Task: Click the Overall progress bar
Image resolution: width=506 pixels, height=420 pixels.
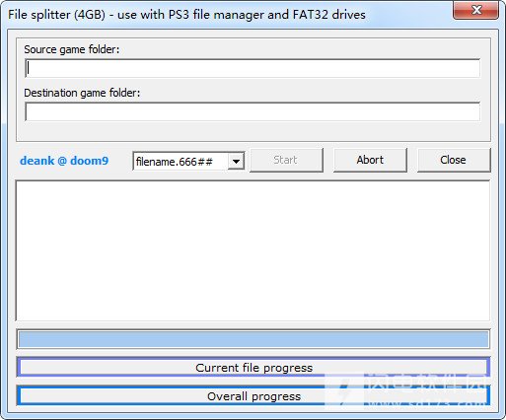Action: (x=253, y=395)
